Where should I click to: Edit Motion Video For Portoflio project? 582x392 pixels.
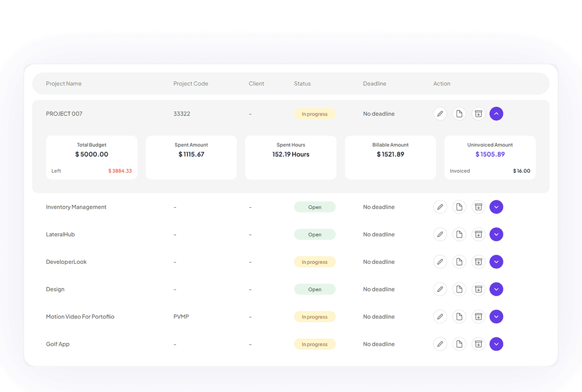pos(440,317)
